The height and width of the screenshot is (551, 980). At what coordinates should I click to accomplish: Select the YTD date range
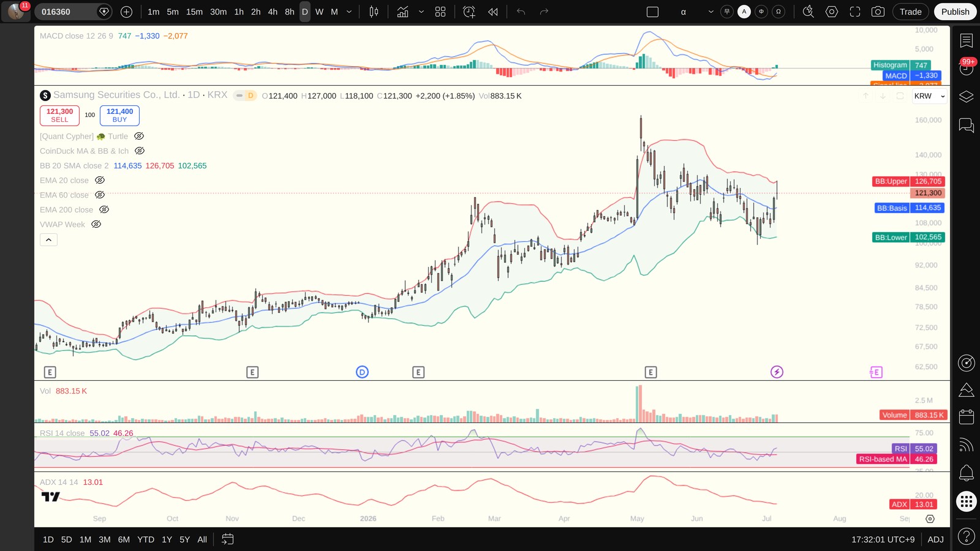146,539
